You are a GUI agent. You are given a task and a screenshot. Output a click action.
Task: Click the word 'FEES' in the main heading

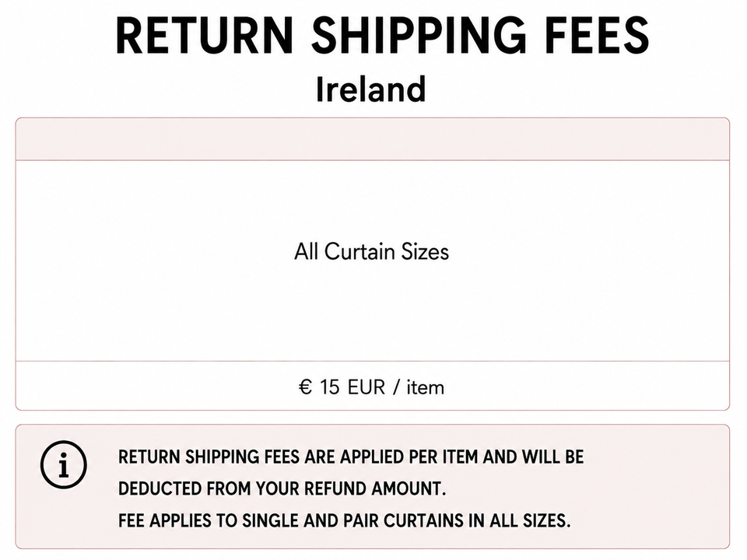(597, 35)
